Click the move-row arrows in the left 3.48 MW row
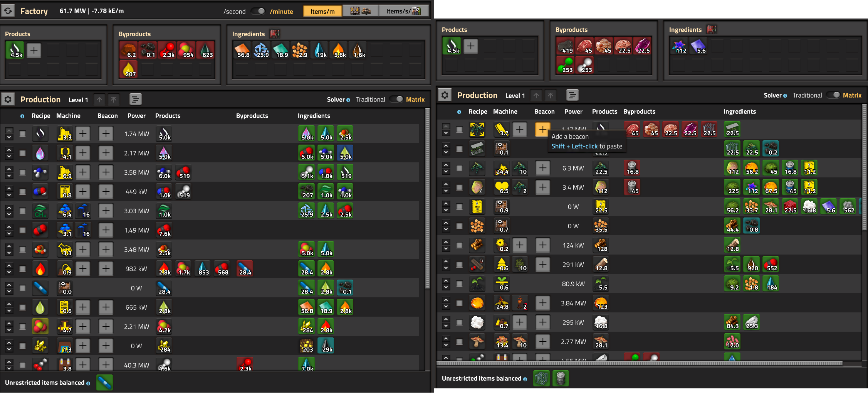Viewport: 868px width, 393px height. tap(9, 249)
